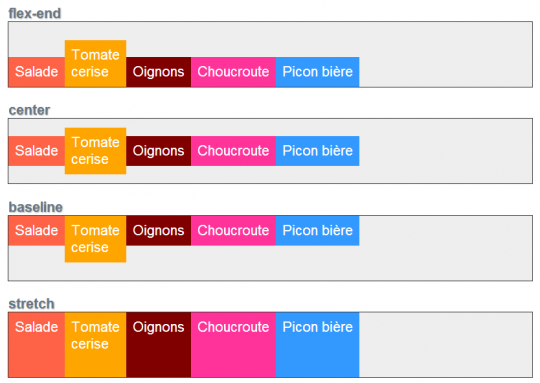
Task: Click Salade box in center row
Action: [37, 151]
